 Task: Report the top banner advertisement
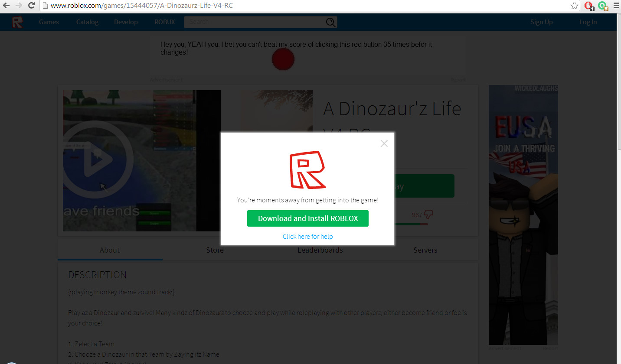[458, 80]
